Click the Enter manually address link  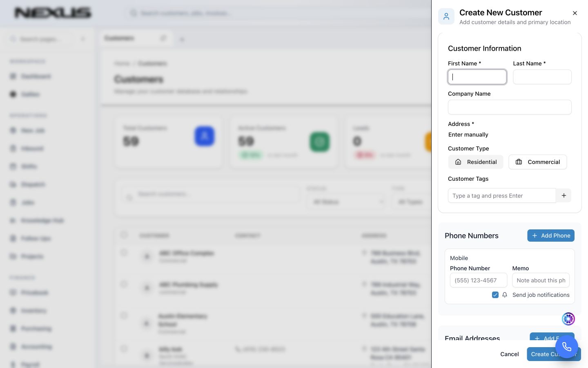click(x=468, y=135)
